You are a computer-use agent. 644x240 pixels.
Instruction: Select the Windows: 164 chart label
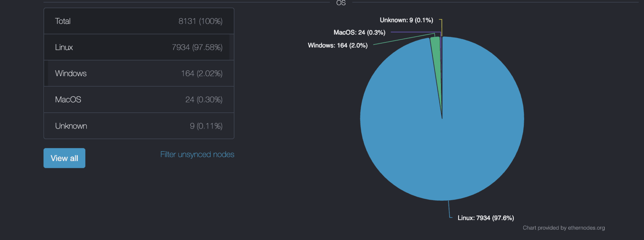point(337,45)
